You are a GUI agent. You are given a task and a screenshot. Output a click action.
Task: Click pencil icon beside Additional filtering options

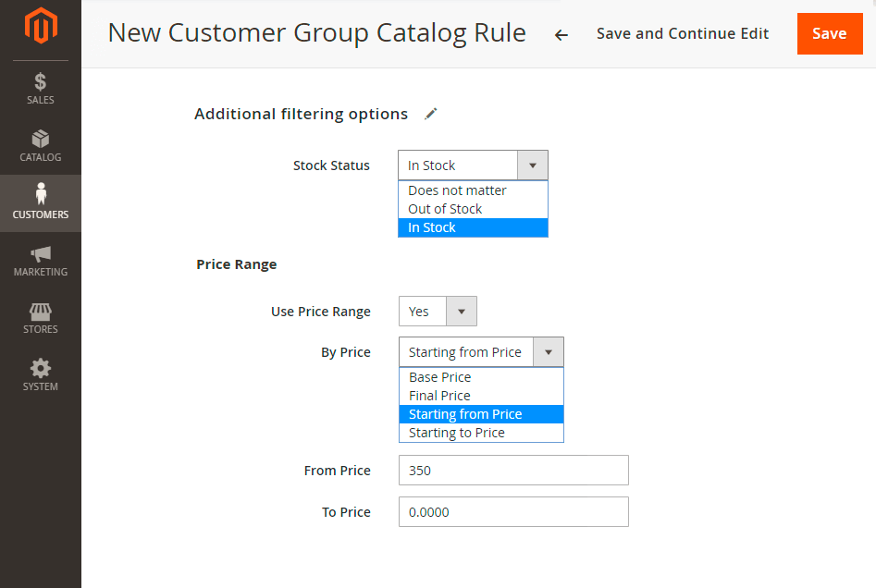(430, 114)
